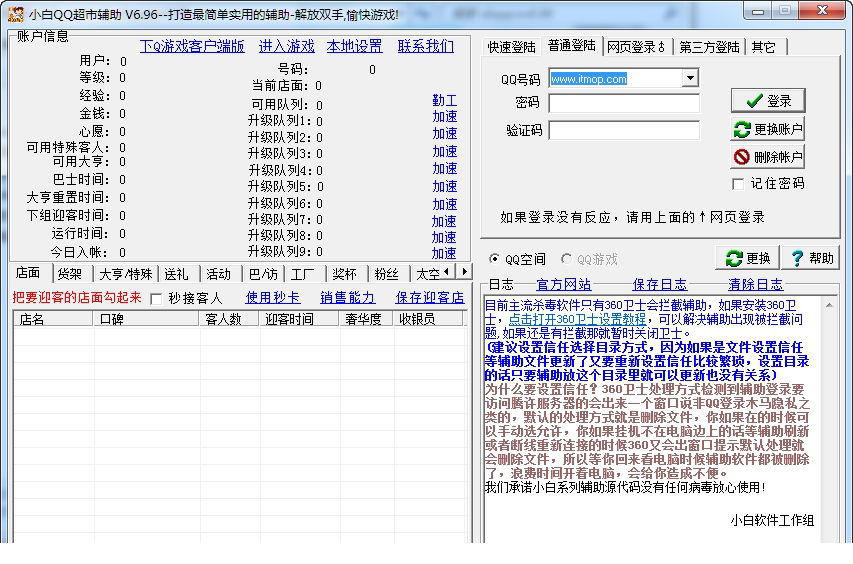The width and height of the screenshot is (853, 564).
Task: Open the 其它 tab
Action: (764, 47)
